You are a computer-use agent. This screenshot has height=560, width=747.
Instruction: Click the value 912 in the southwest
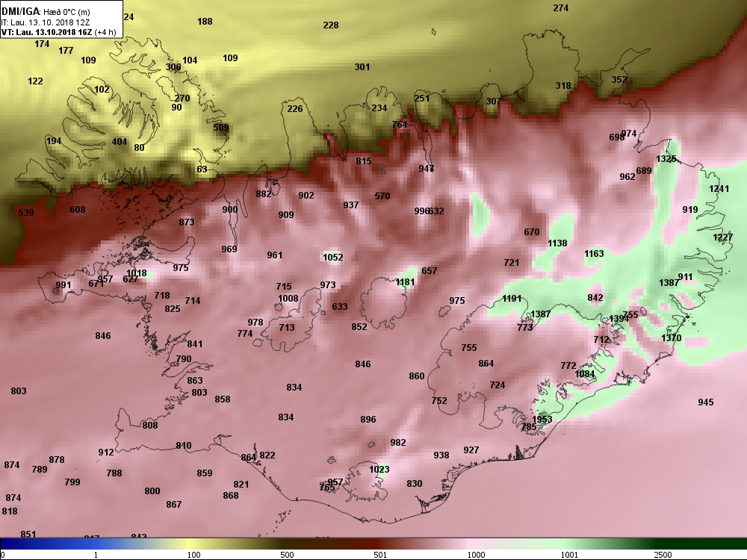click(x=106, y=452)
